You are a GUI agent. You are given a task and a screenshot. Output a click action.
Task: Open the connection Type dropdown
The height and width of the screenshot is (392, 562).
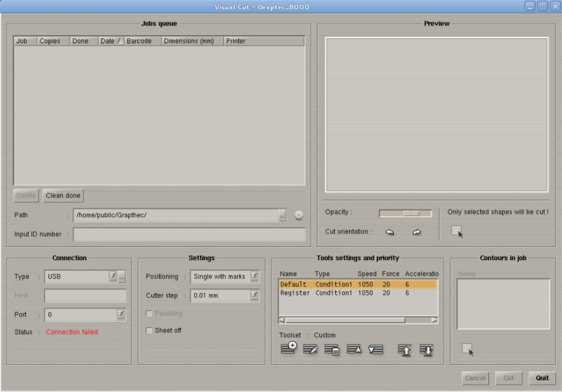coord(112,276)
